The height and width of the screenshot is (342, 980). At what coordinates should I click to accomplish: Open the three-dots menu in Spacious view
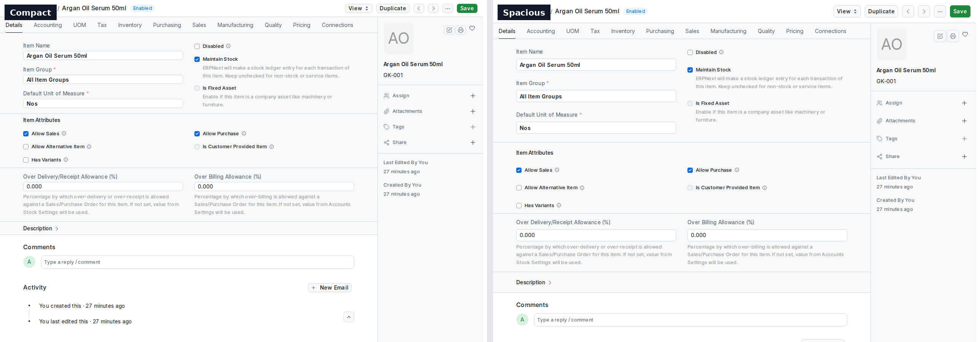point(940,11)
